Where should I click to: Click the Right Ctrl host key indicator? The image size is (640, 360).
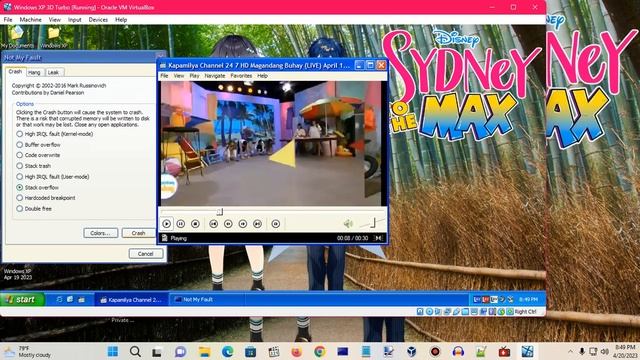[x=526, y=311]
